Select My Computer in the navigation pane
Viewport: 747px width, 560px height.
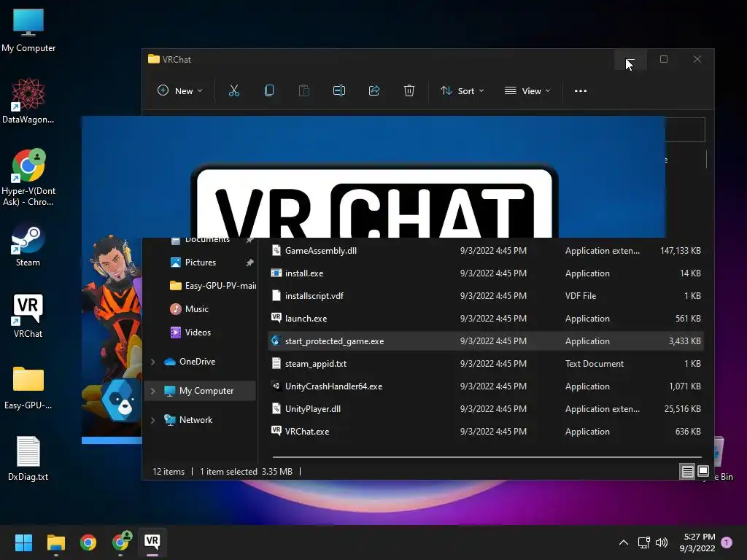200,391
